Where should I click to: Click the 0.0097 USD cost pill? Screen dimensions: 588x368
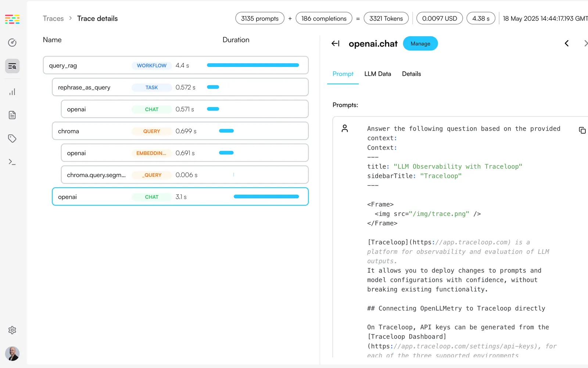[440, 18]
